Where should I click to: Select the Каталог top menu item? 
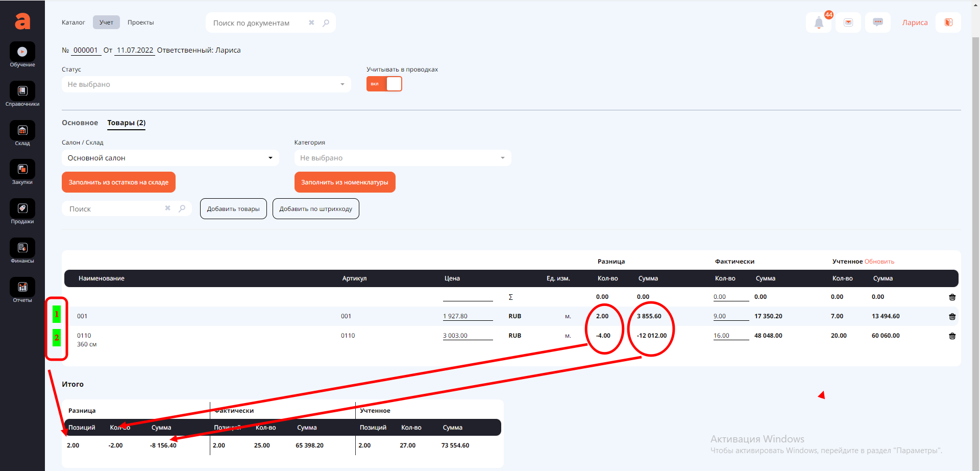(x=73, y=22)
